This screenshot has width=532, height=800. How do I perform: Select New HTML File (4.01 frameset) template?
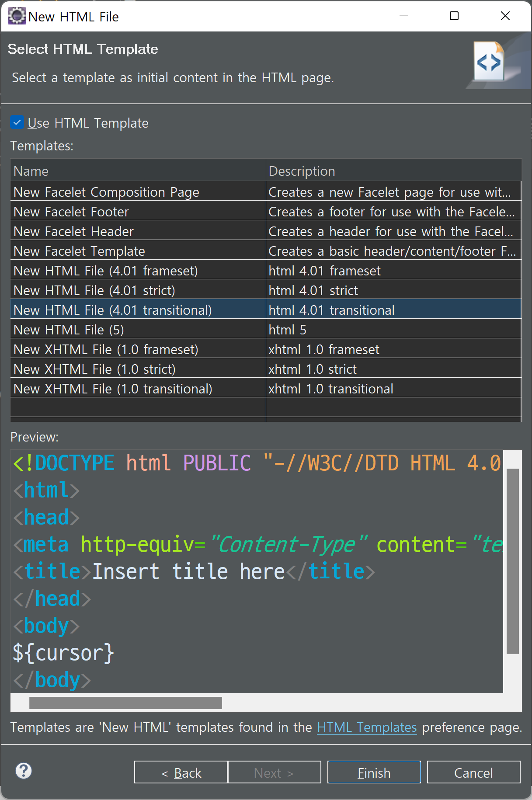click(266, 271)
